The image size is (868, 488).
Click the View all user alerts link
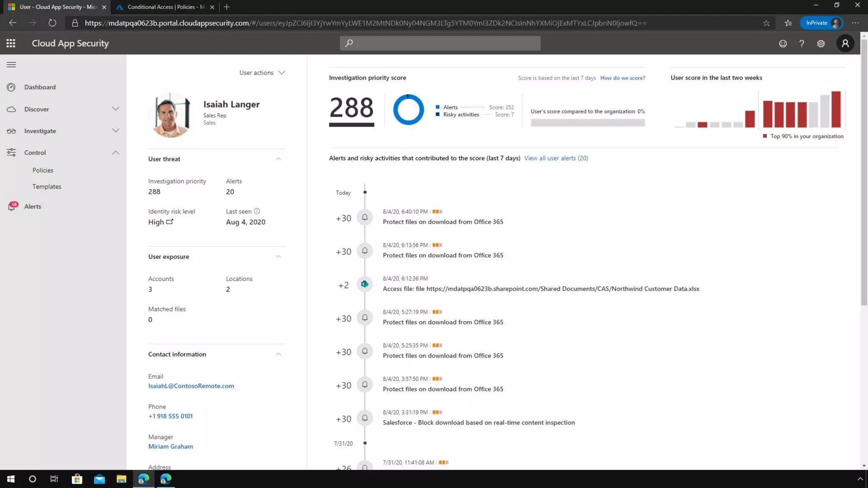tap(556, 158)
